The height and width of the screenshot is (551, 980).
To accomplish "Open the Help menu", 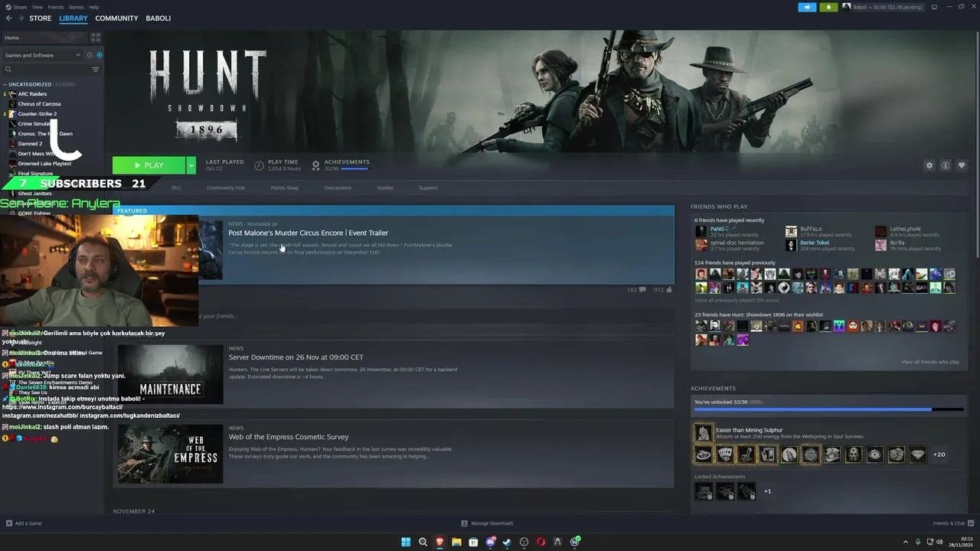I will (94, 7).
